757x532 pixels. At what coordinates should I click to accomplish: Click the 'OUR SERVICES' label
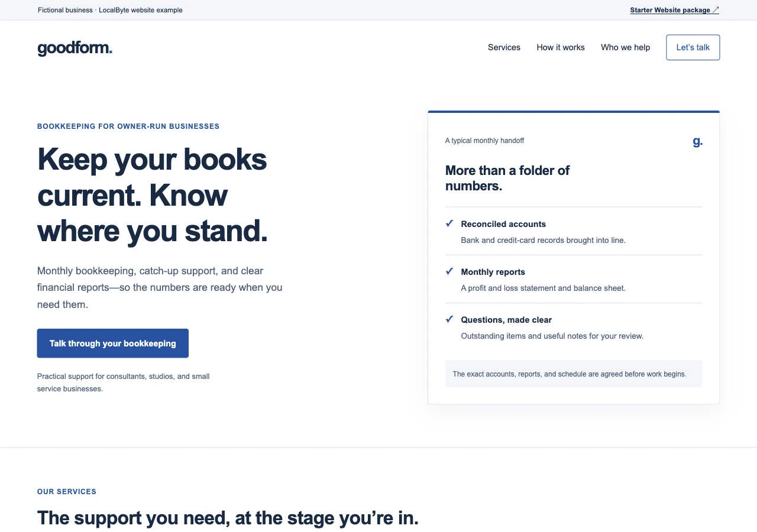tap(67, 492)
